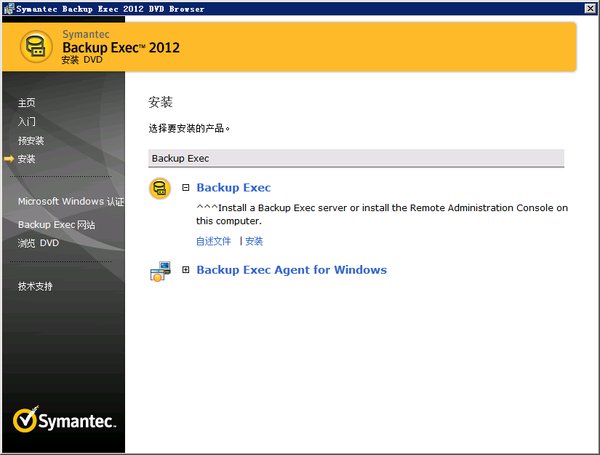The height and width of the screenshot is (455, 600).
Task: Click the Backup Exec server description text
Action: pos(382,214)
